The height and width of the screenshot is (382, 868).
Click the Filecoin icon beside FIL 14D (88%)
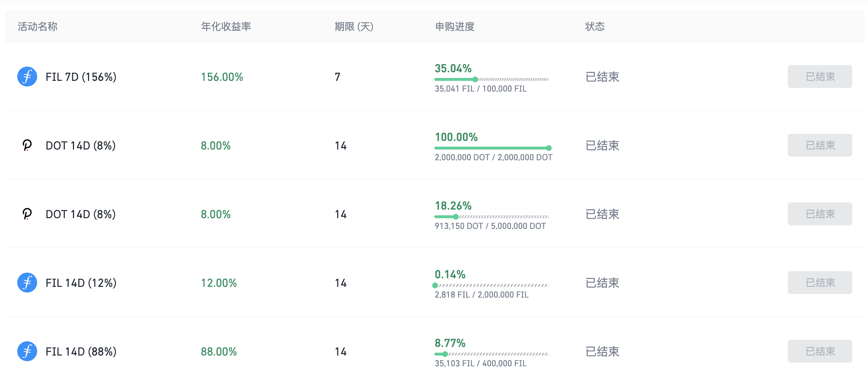(x=27, y=351)
